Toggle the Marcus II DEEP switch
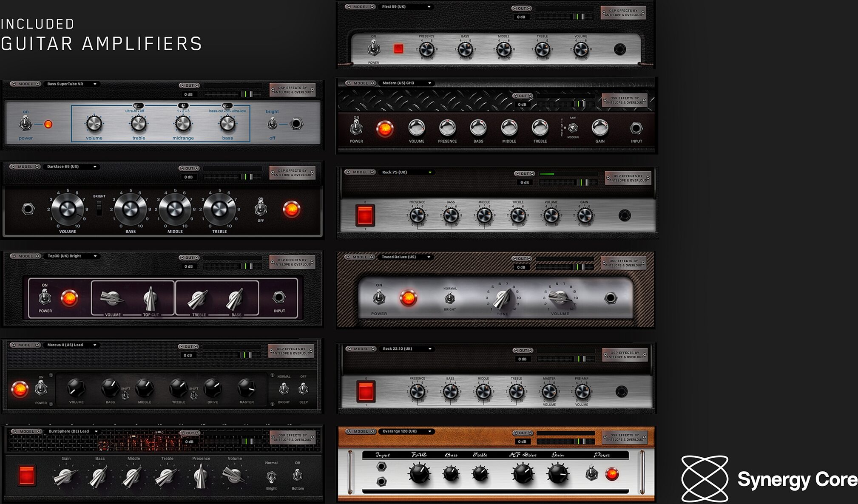 (x=303, y=388)
